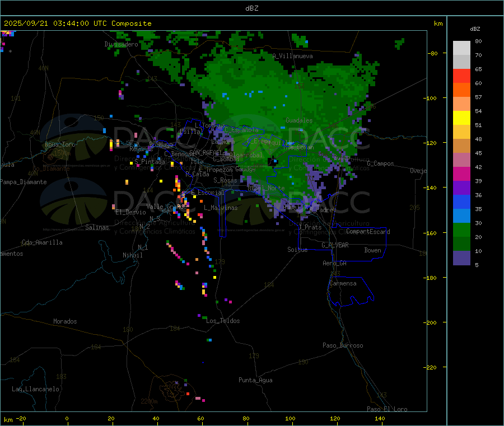Click the Pampa_Diamante location label
Screen dimensions: 504x426
24,182
